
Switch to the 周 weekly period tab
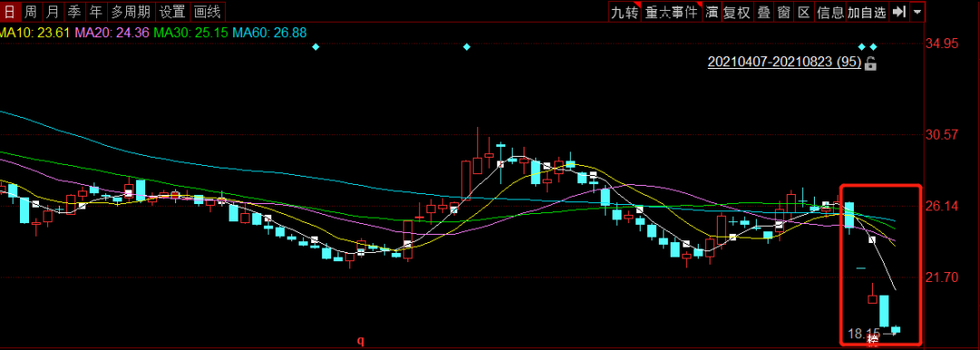[31, 11]
